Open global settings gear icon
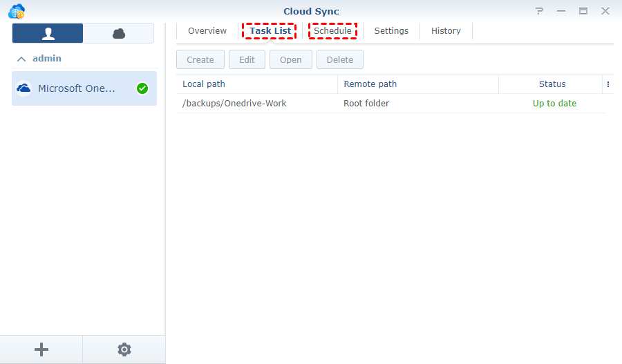The image size is (622, 364). tap(124, 349)
